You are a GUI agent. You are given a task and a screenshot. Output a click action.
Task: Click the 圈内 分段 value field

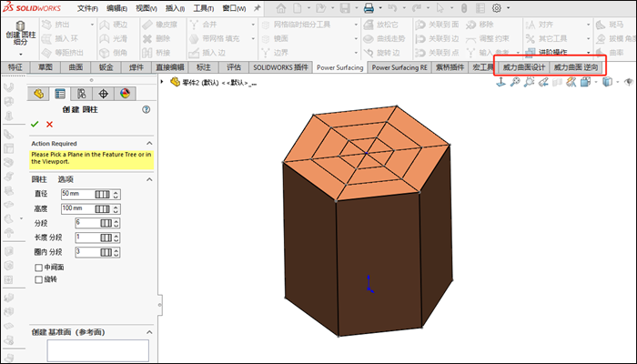pyautogui.click(x=87, y=252)
